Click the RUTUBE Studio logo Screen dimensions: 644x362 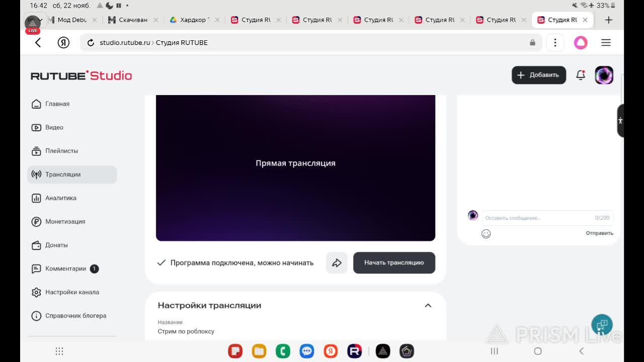(81, 75)
